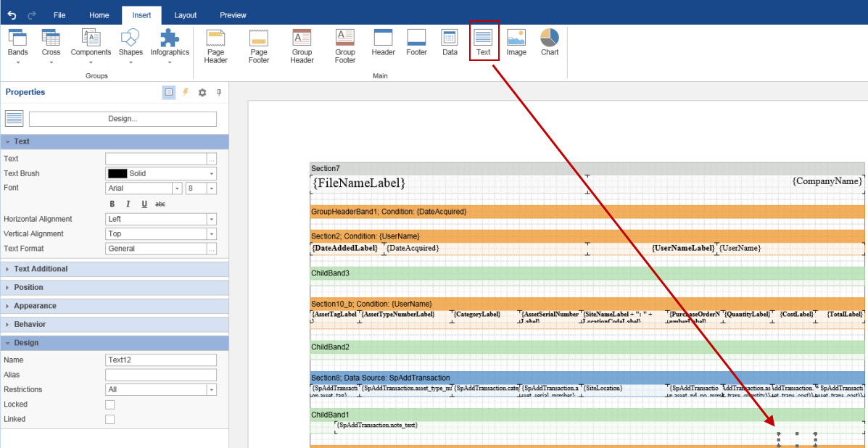This screenshot has width=868, height=448.
Task: Add a Page Header band
Action: pyautogui.click(x=215, y=46)
